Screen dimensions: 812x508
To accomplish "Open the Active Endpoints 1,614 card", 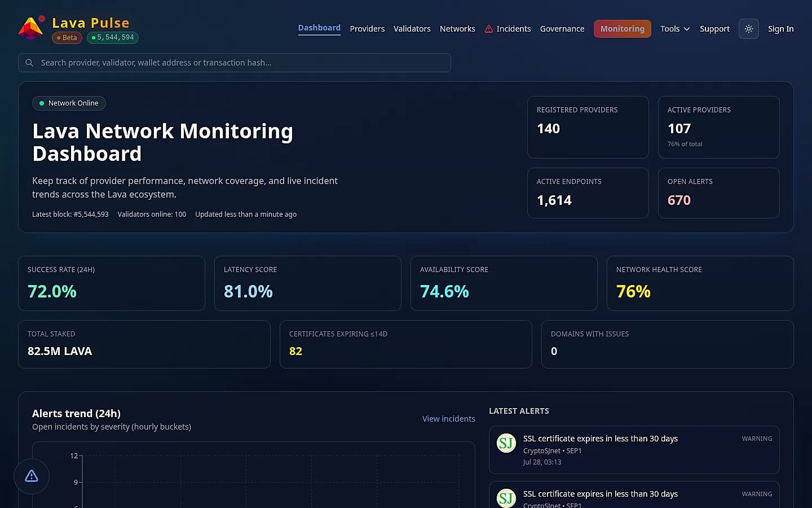I will point(588,193).
